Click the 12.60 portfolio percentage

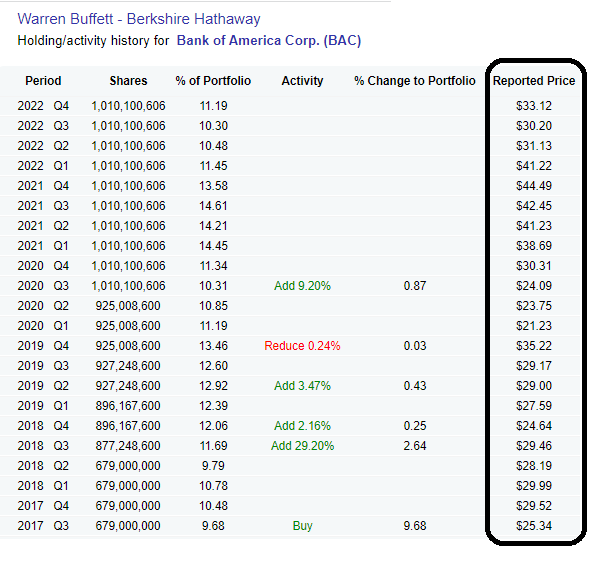click(x=213, y=366)
